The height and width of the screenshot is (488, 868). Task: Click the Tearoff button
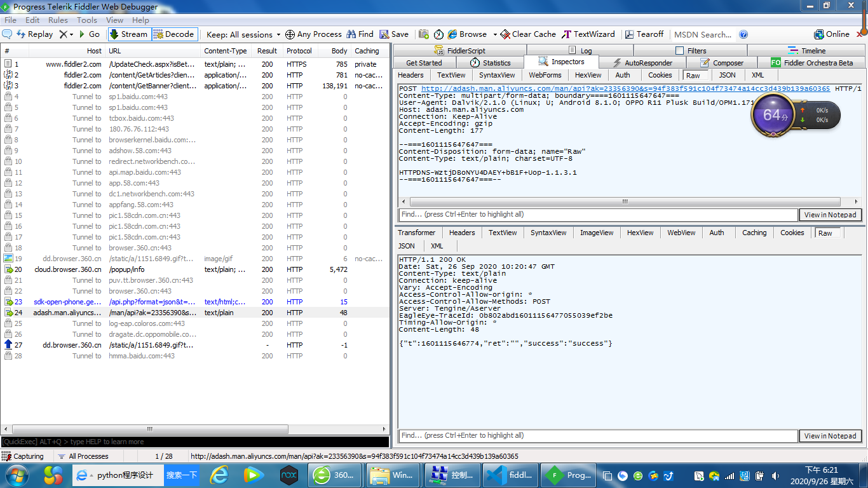[644, 34]
